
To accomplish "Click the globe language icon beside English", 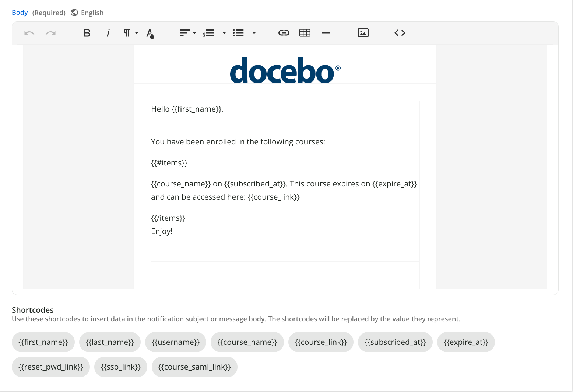I will 74,13.
